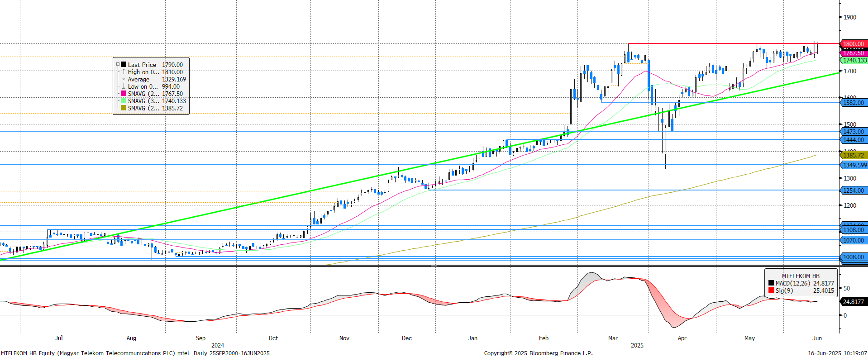Click the blue 1070.00 price level tag

854,240
